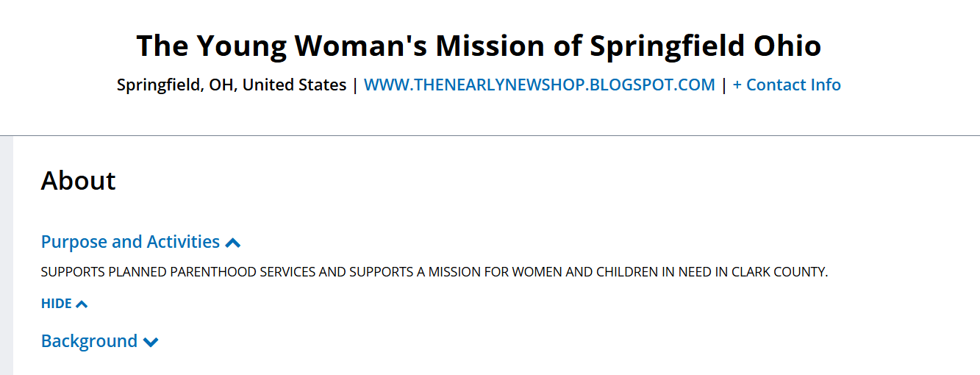Click the up chevron next to HIDE
This screenshot has width=980, height=375.
click(x=82, y=304)
